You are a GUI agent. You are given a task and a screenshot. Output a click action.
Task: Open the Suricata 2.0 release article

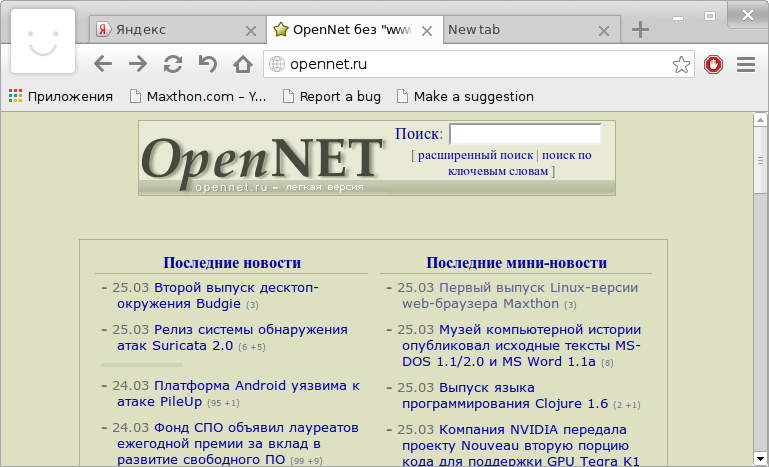tap(232, 337)
